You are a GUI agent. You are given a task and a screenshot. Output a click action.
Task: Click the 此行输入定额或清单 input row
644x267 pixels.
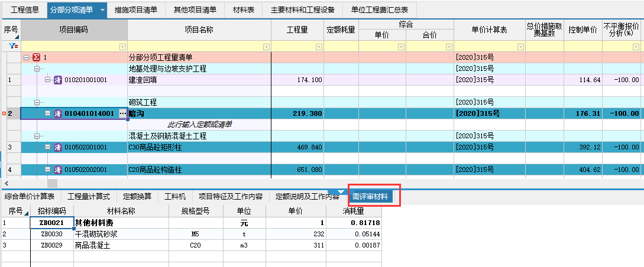(199, 125)
